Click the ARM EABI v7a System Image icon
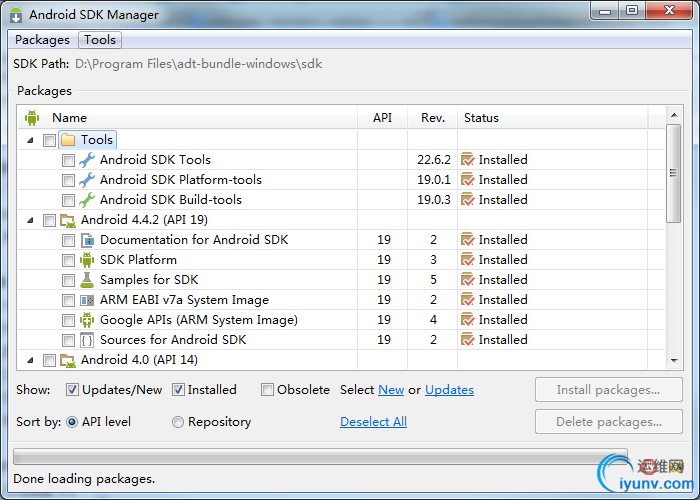 point(87,300)
